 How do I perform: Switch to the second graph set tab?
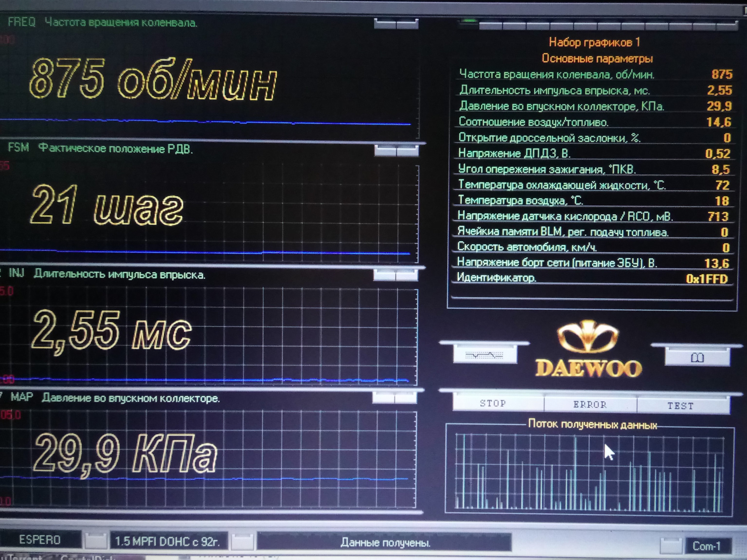click(491, 26)
